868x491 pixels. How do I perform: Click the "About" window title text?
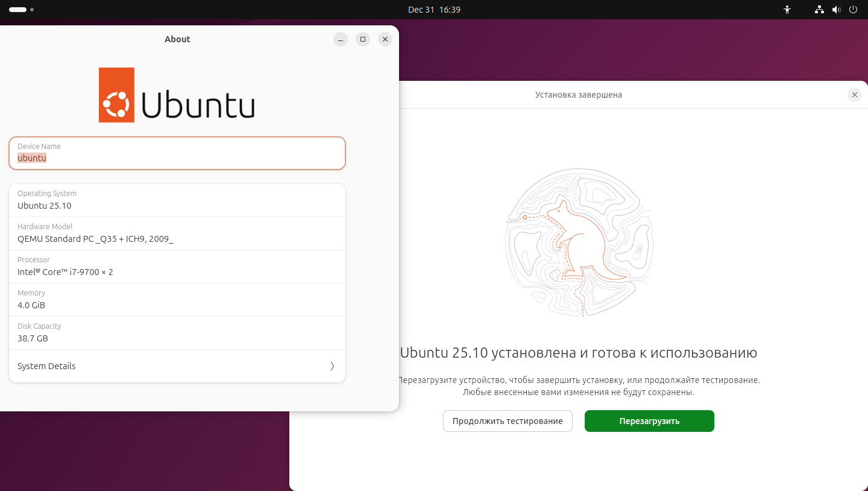[x=177, y=39]
